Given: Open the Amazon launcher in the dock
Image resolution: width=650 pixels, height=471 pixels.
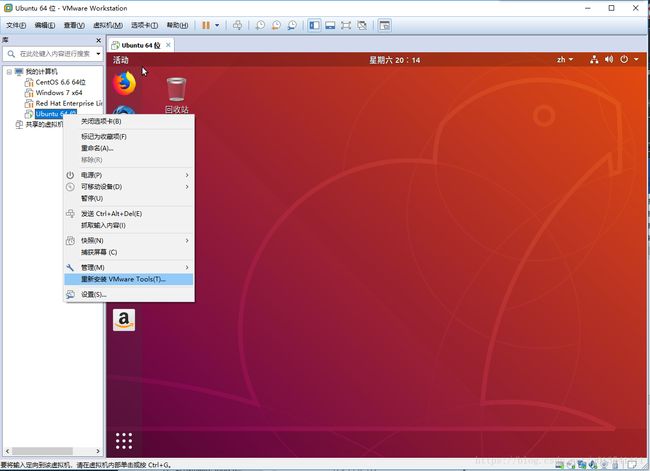Looking at the screenshot, I should [x=124, y=320].
